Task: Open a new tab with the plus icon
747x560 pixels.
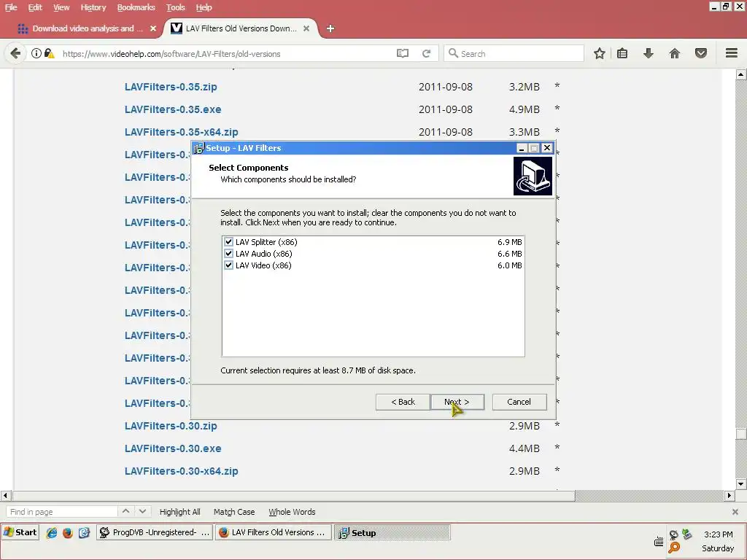Action: pos(330,28)
